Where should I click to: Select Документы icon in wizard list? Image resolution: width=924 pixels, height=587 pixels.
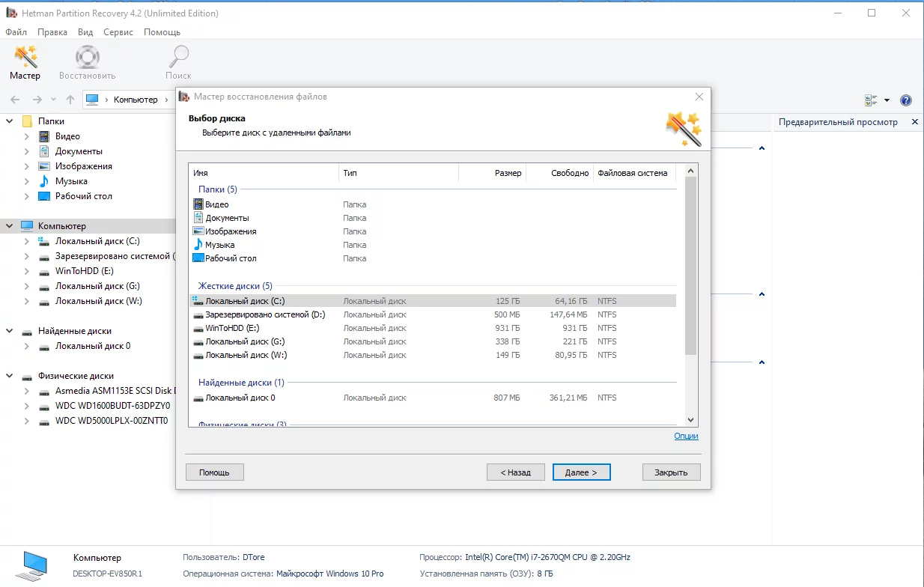coord(198,218)
